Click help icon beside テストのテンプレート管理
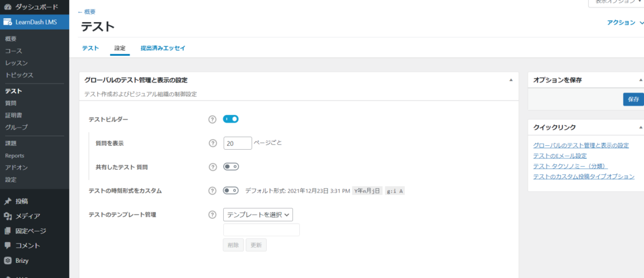This screenshot has height=278, width=644. 212,214
